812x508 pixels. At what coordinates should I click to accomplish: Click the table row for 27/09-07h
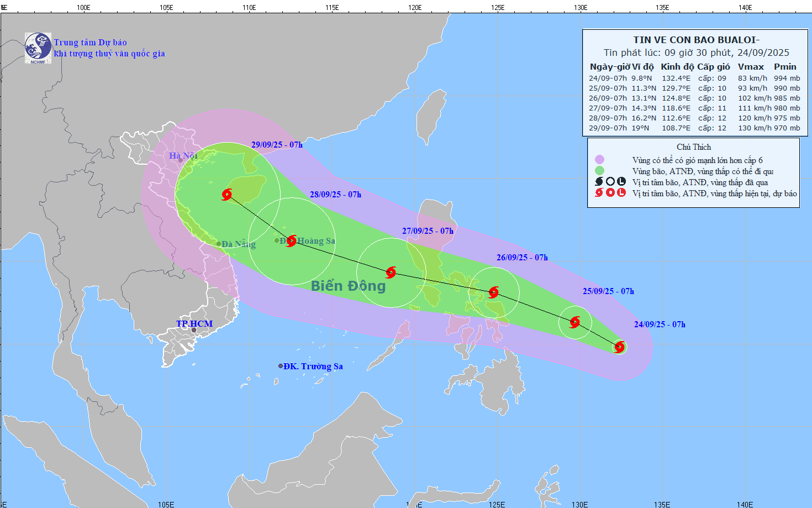click(x=694, y=108)
